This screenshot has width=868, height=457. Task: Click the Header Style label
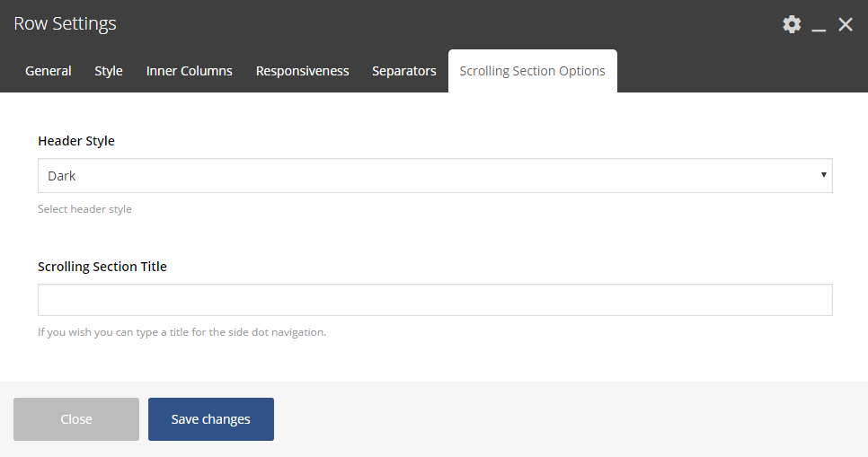point(76,141)
